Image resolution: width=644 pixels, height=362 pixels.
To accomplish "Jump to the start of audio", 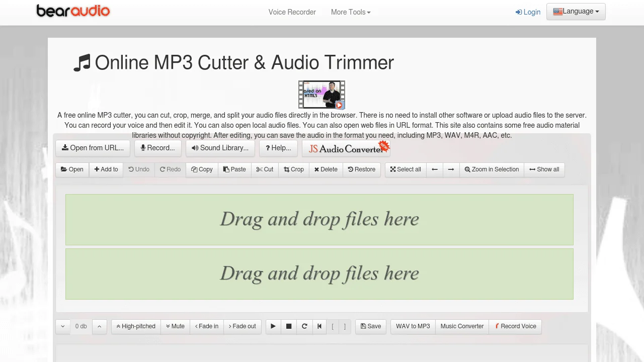I will click(x=319, y=326).
